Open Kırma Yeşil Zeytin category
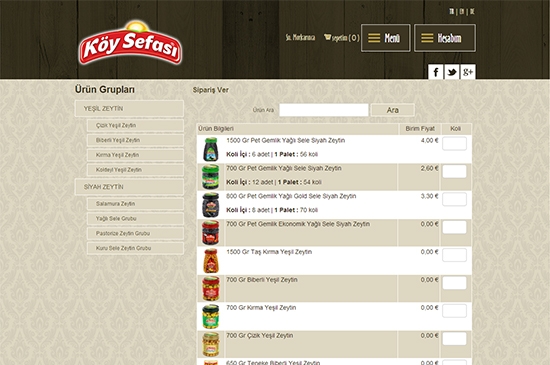This screenshot has height=365, width=550. pyautogui.click(x=135, y=155)
